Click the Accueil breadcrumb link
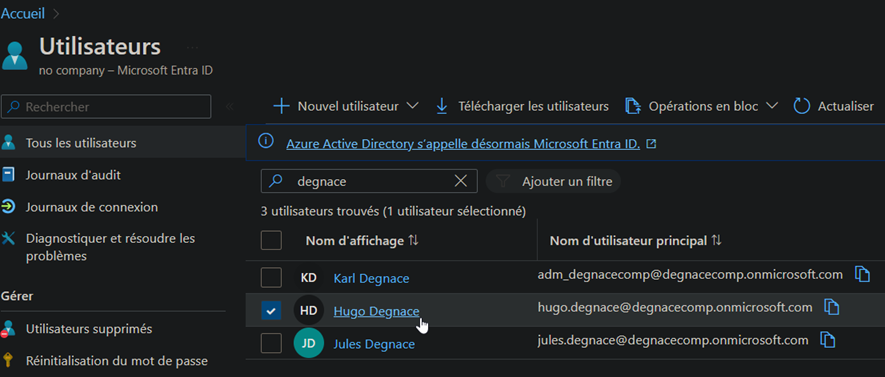The height and width of the screenshot is (377, 885). pos(23,14)
